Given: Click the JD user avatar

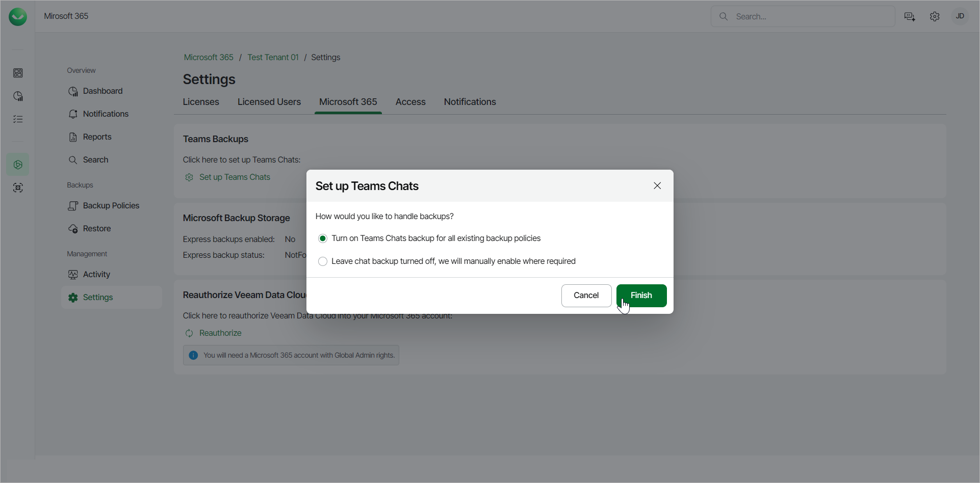Looking at the screenshot, I should [x=960, y=16].
